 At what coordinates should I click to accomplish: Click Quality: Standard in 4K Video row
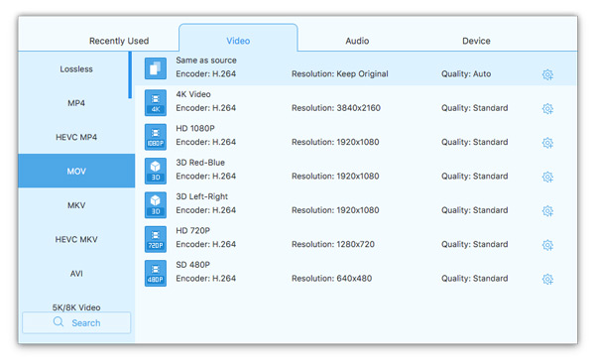474,108
